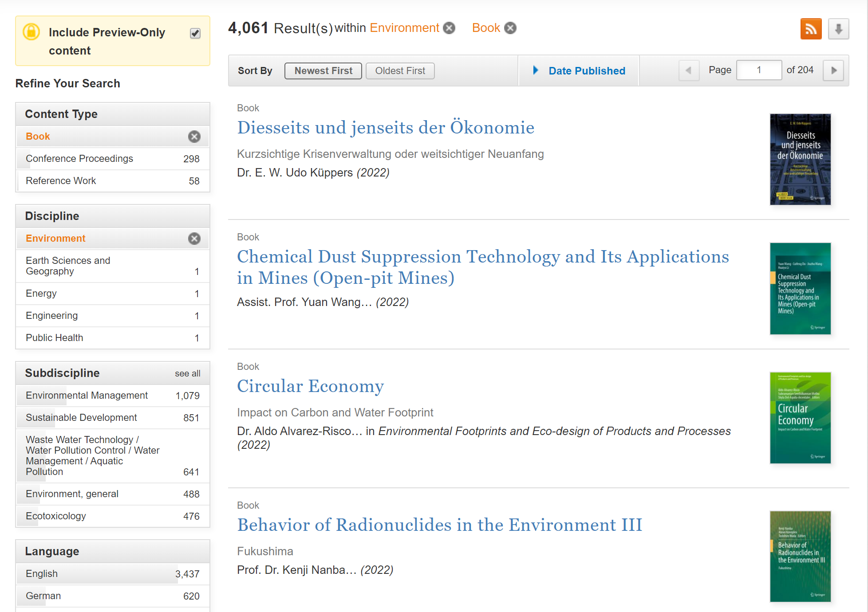
Task: Open Diesseits und jenseits der Ökonomie
Action: click(385, 128)
